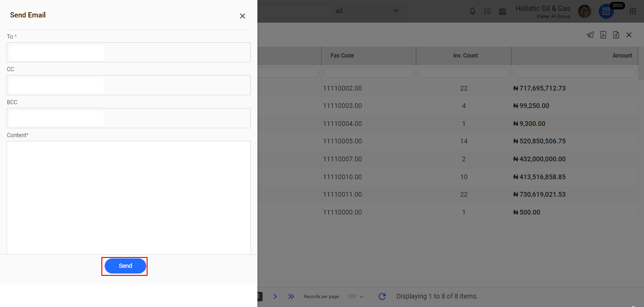Sort by the Amount column header
This screenshot has height=307, width=644.
(x=575, y=56)
